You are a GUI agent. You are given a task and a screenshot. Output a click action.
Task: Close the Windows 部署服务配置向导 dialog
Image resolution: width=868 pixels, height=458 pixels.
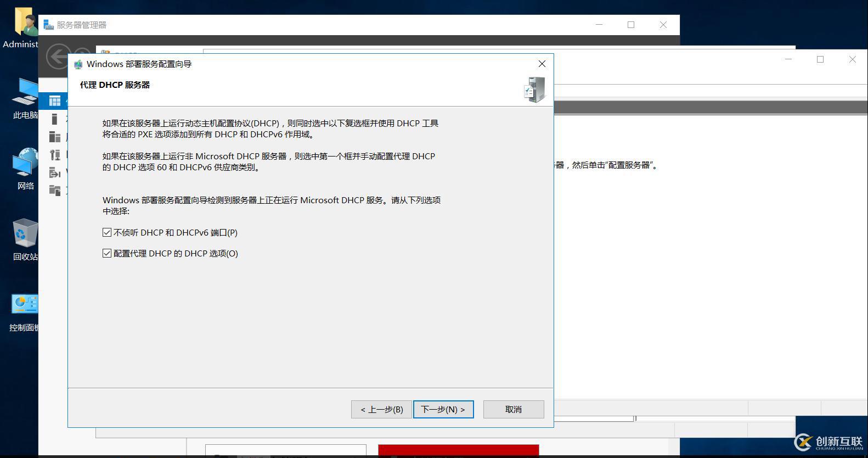[542, 64]
